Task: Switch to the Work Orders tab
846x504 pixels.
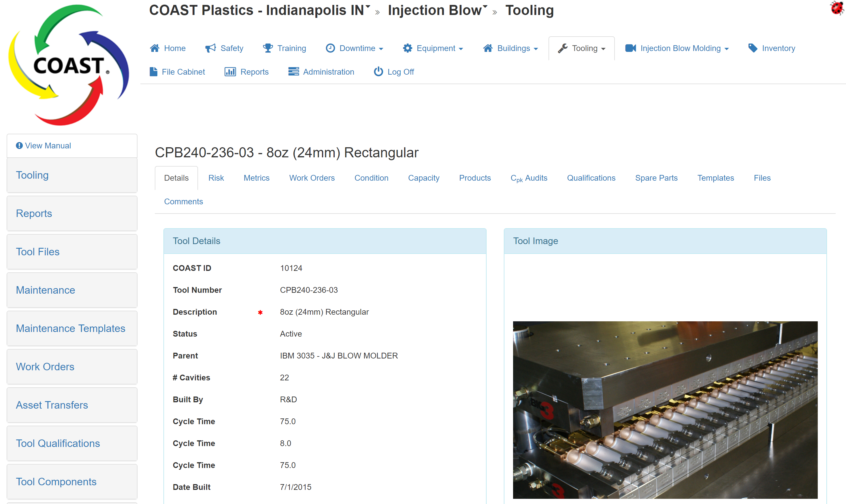Action: pyautogui.click(x=312, y=178)
